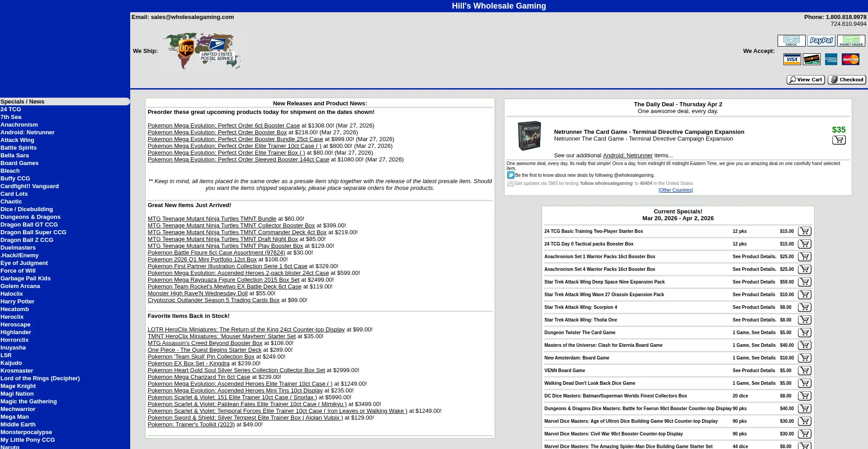868x449 pixels.
Task: Click the PayPal payment icon
Action: click(x=821, y=41)
